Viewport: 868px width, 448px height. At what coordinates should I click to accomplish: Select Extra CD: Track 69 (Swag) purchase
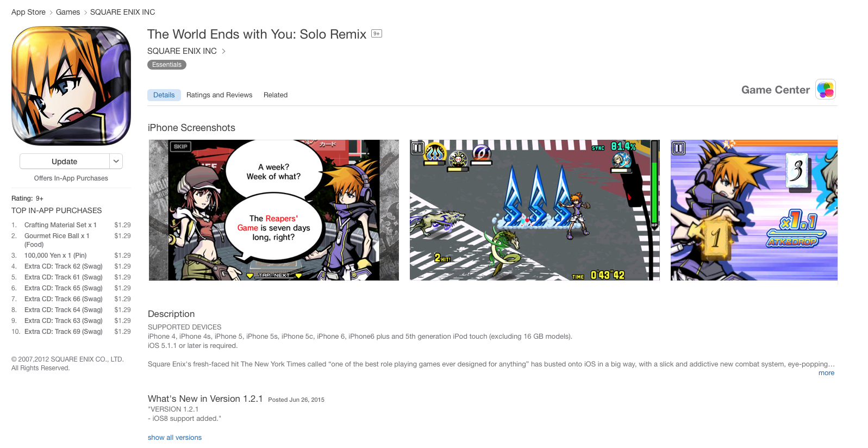(71, 332)
